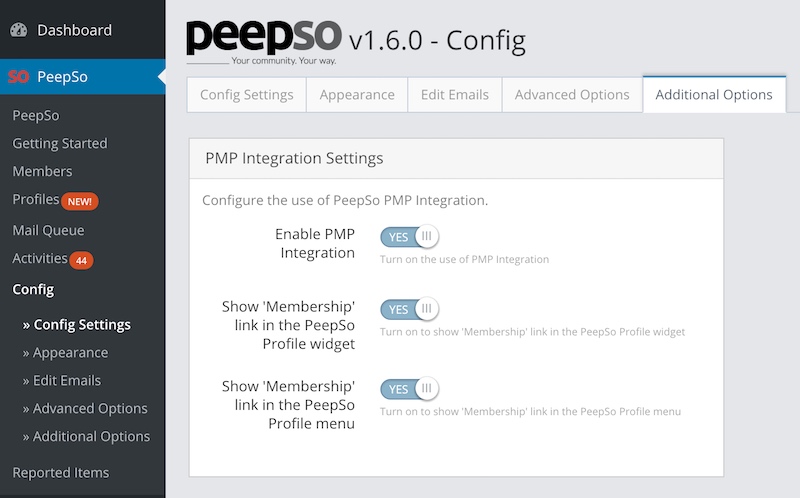The image size is (800, 498).
Task: Click 'Show Membership link in the PeepSo Profile menu' label
Action: coord(288,405)
